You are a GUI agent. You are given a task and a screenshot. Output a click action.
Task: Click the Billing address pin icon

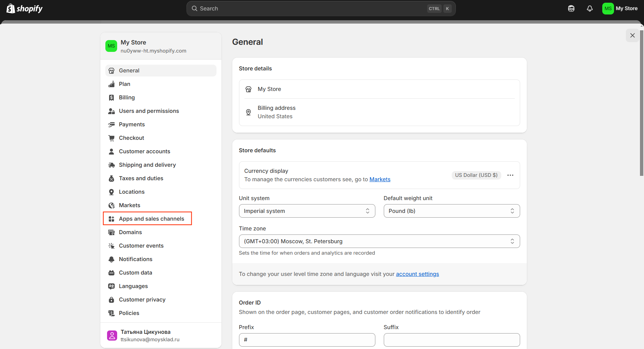[x=248, y=112]
